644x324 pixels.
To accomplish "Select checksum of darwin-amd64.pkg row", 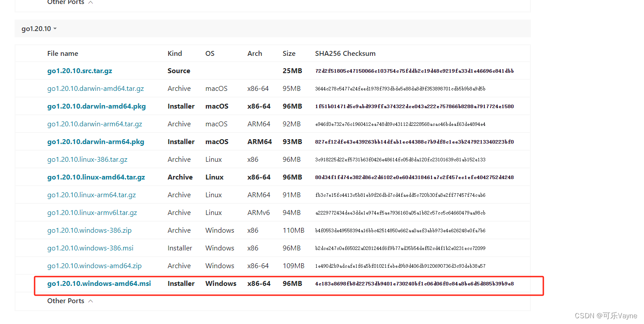I will click(414, 106).
